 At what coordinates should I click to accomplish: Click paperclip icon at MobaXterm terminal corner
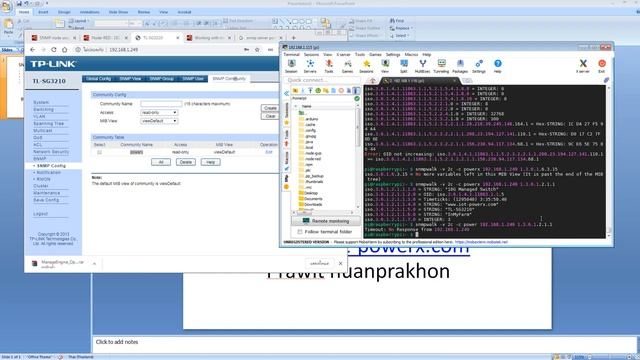(x=606, y=80)
